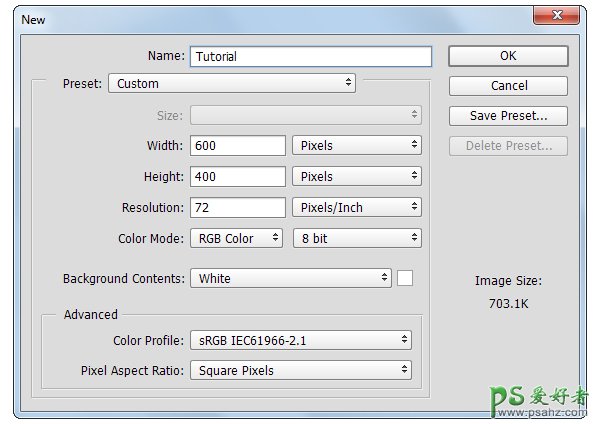This screenshot has width=600, height=424.
Task: Open the Preset dropdown set to Custom
Action: point(232,84)
